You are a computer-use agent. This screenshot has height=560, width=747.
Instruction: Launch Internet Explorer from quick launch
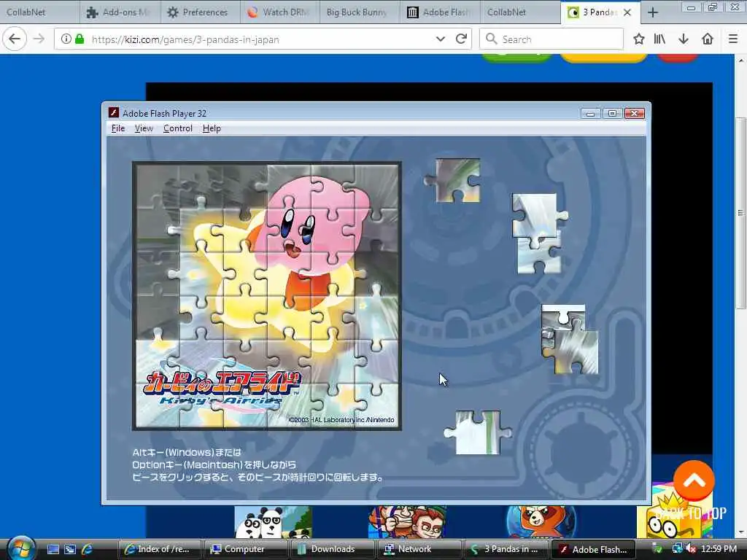(x=88, y=549)
